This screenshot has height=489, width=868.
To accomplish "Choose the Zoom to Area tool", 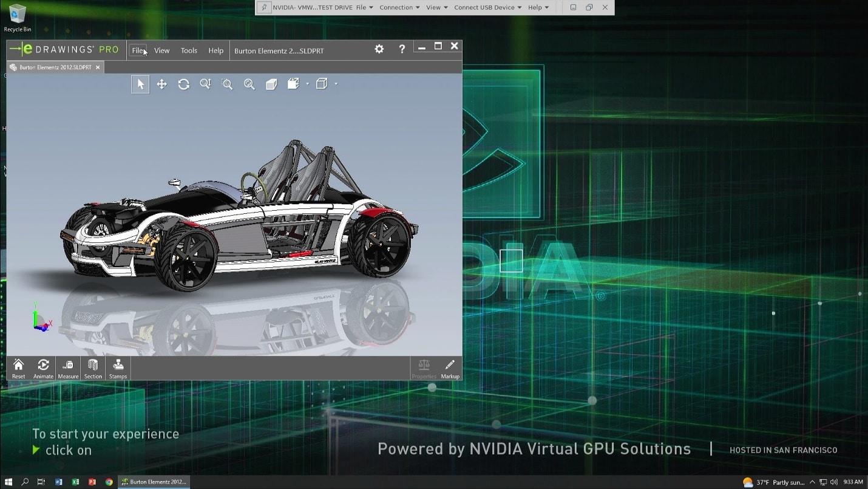I will [227, 84].
